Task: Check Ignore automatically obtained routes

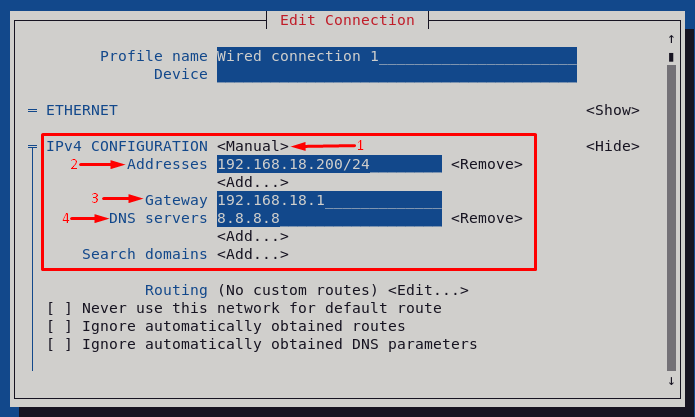Action: (59, 326)
